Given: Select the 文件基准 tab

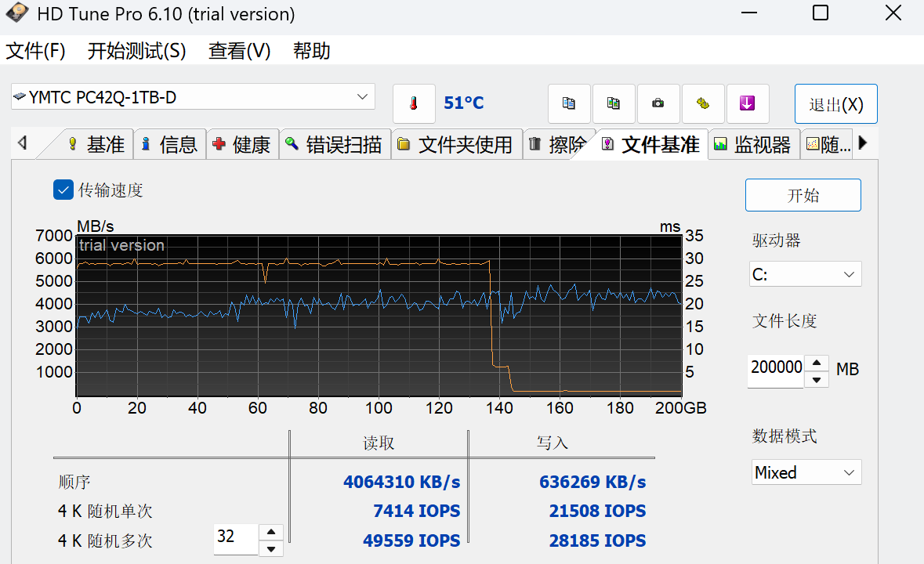Looking at the screenshot, I should [x=651, y=144].
